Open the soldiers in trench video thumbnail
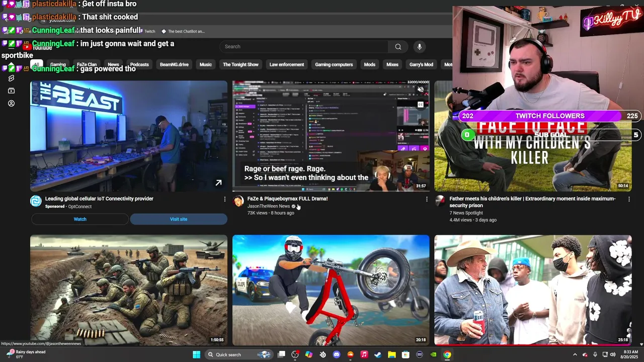This screenshot has height=362, width=644. tap(129, 290)
